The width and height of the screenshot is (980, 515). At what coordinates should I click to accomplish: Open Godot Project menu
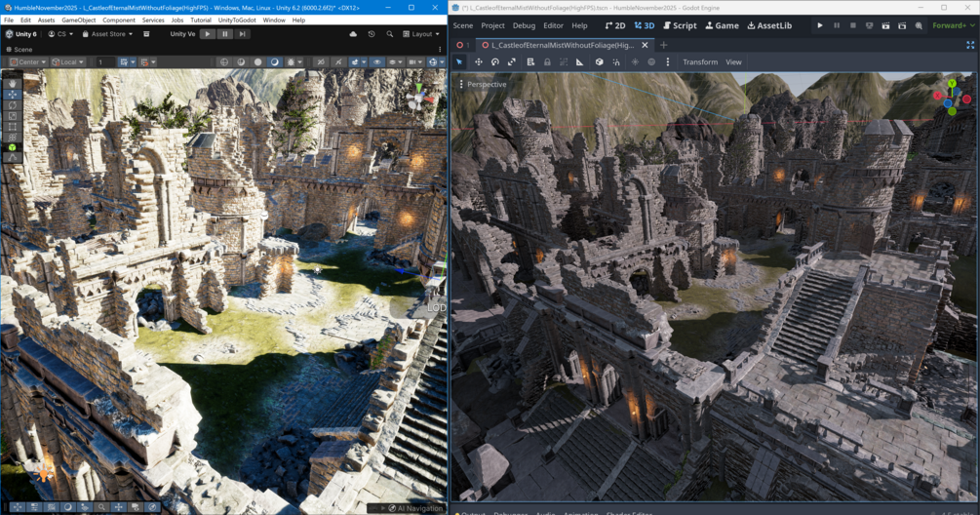click(492, 25)
